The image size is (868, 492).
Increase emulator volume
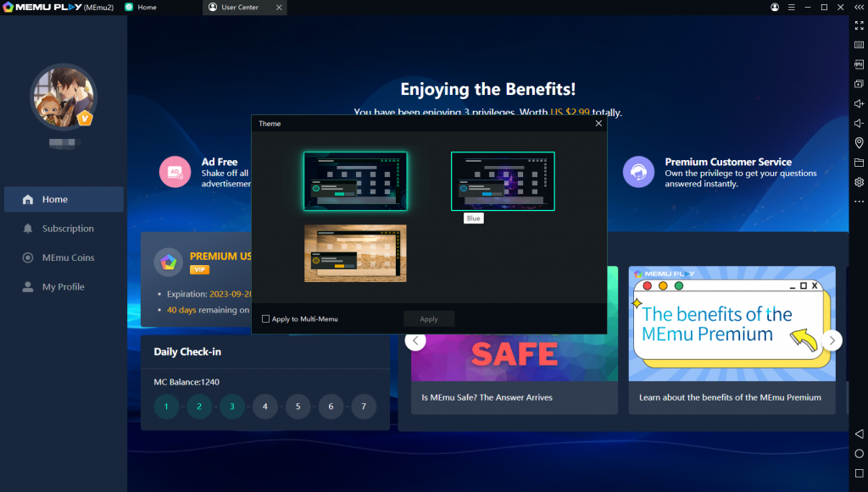point(859,103)
